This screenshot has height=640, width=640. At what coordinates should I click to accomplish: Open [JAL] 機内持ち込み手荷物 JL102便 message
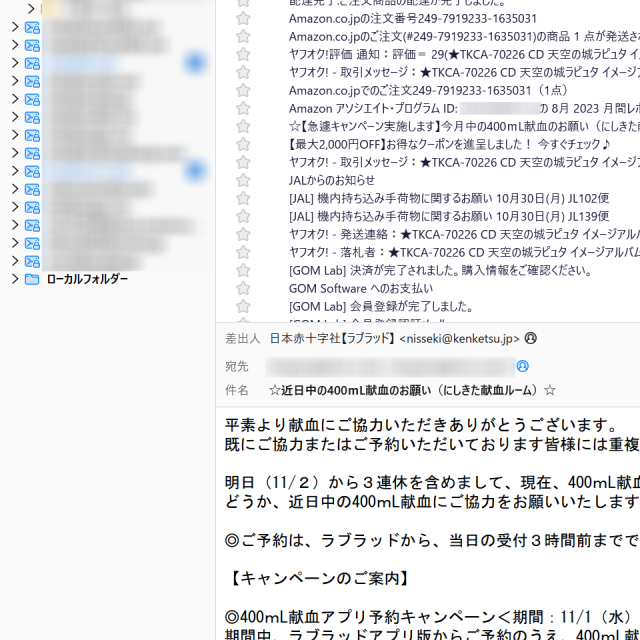click(x=449, y=198)
